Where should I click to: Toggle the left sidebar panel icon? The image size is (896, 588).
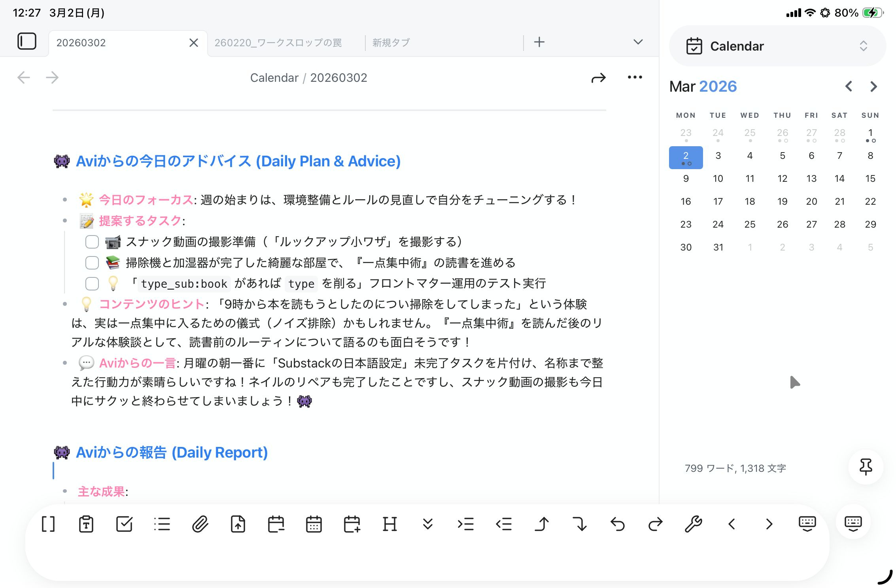[x=27, y=41]
